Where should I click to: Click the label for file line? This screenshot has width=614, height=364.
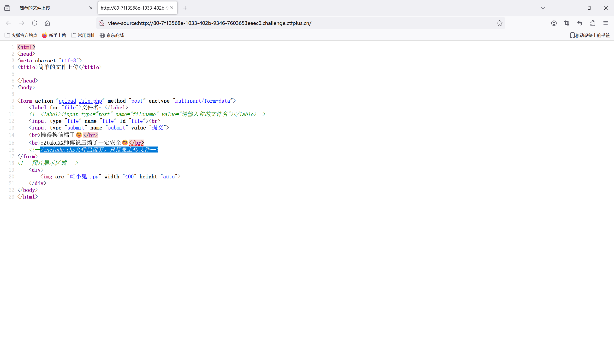pyautogui.click(x=78, y=107)
